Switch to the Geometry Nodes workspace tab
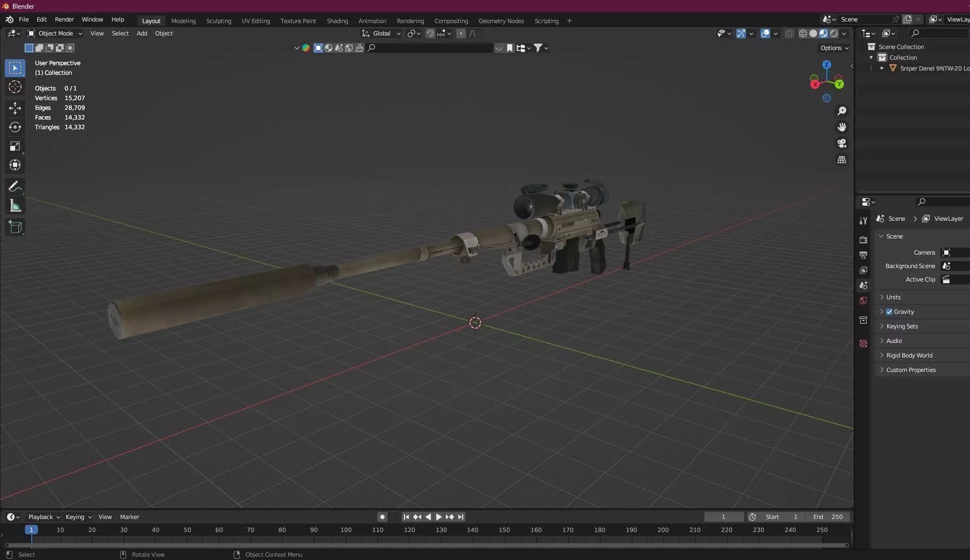970x560 pixels. 501,21
